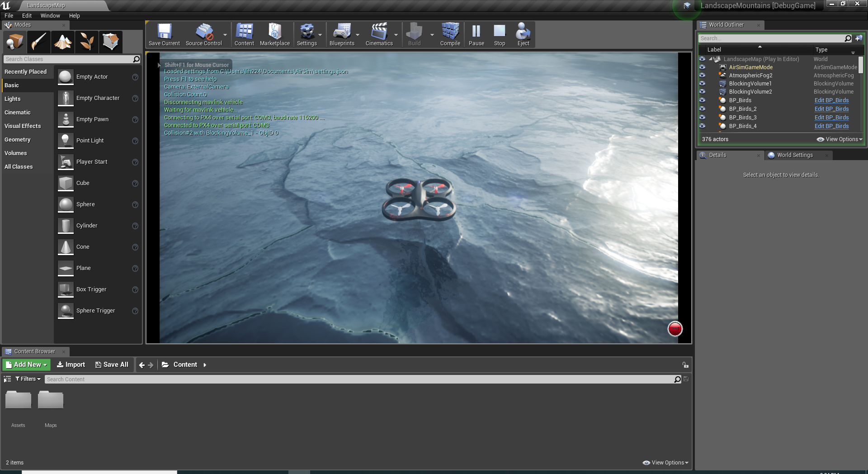This screenshot has width=868, height=474.
Task: Open the Content Browser Filters dropdown
Action: (x=28, y=379)
